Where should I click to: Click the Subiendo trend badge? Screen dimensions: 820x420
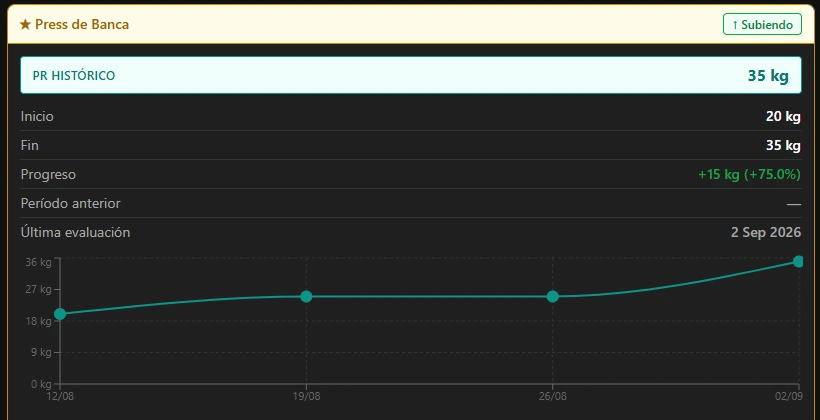coord(762,25)
